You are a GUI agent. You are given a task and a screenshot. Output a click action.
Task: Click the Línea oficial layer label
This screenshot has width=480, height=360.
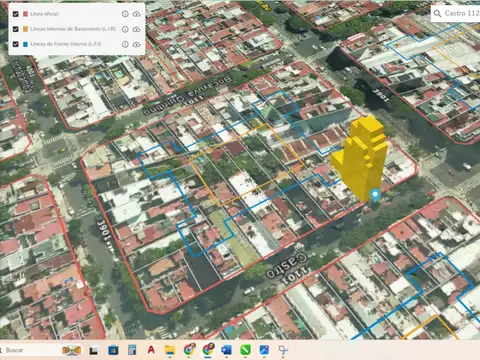(44, 14)
